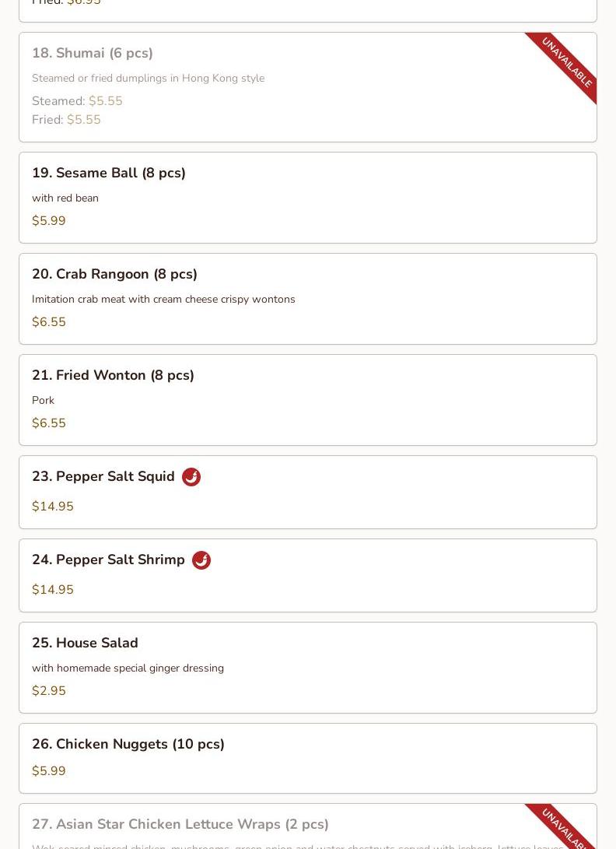Click the 18. Shumai (6 pcs) title
This screenshot has width=616, height=849.
click(x=93, y=53)
